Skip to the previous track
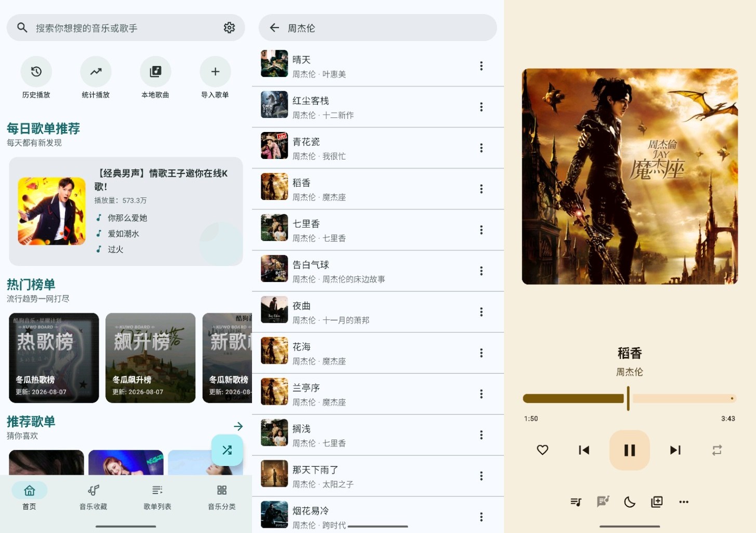This screenshot has height=533, width=756. coord(584,450)
